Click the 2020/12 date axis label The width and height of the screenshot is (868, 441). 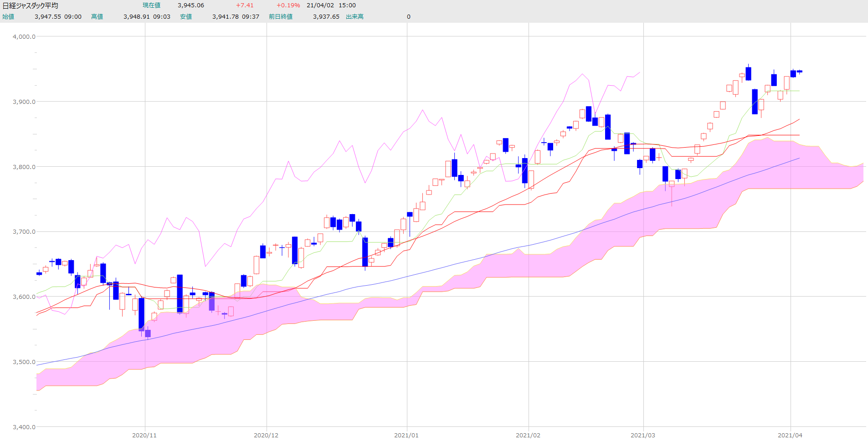click(266, 436)
